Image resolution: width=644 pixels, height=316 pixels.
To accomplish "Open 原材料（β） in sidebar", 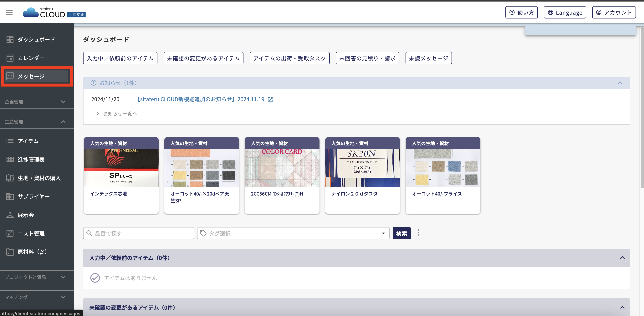I will pyautogui.click(x=37, y=252).
